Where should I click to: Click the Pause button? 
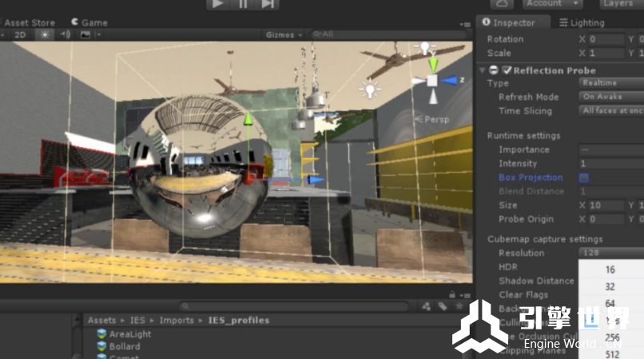tap(242, 4)
